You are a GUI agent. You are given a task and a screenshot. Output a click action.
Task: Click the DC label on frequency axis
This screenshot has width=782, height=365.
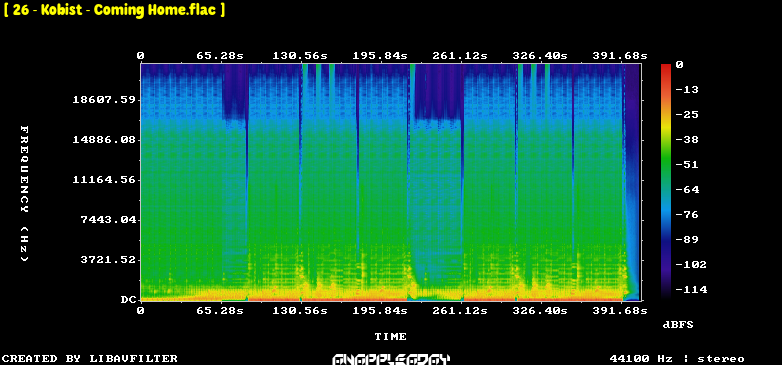point(128,300)
